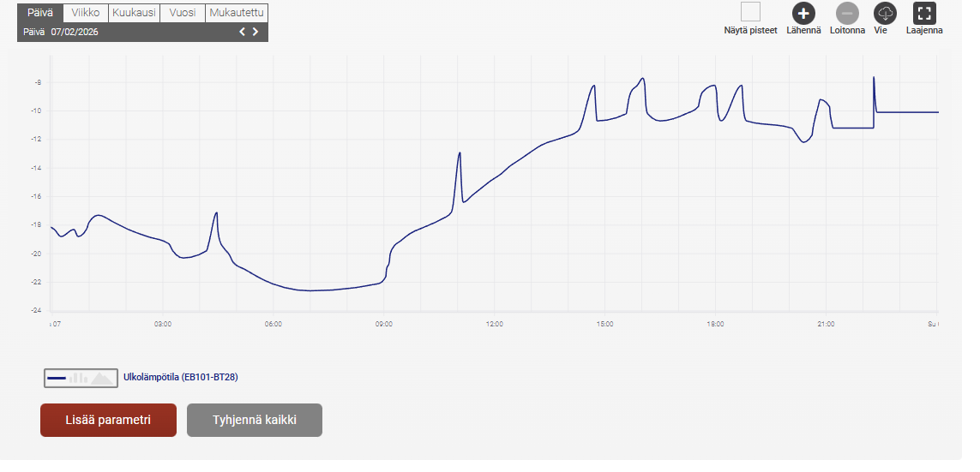This screenshot has width=980, height=472.
Task: Click the 12:00 label on the time axis
Action: [x=495, y=324]
